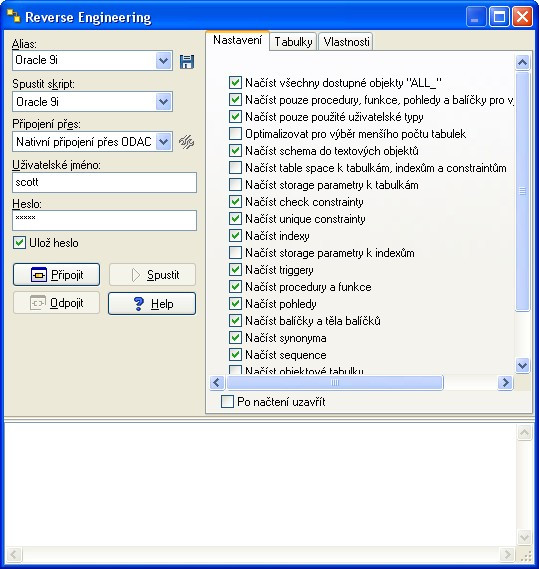
Task: Click the settings list scroll left arrow
Action: pos(217,382)
